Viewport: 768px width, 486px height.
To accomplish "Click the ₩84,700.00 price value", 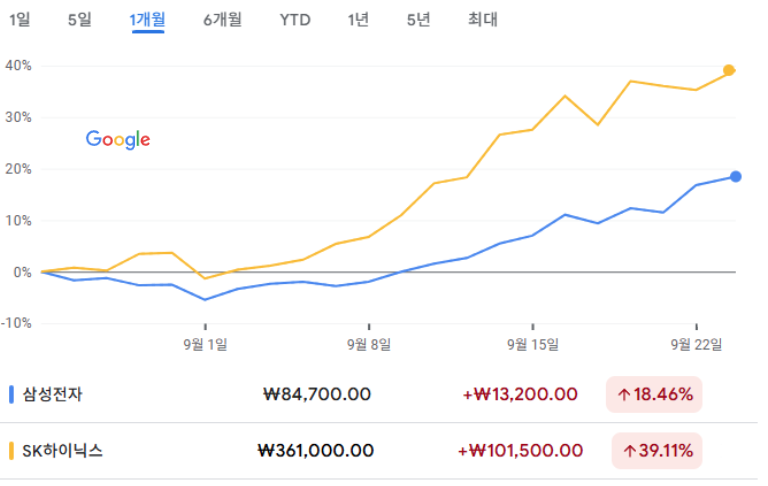I will pyautogui.click(x=314, y=394).
